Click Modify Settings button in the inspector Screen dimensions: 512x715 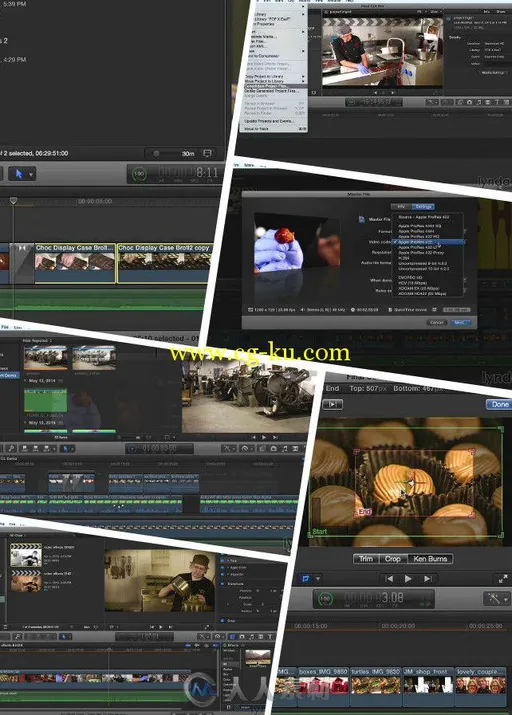(492, 73)
